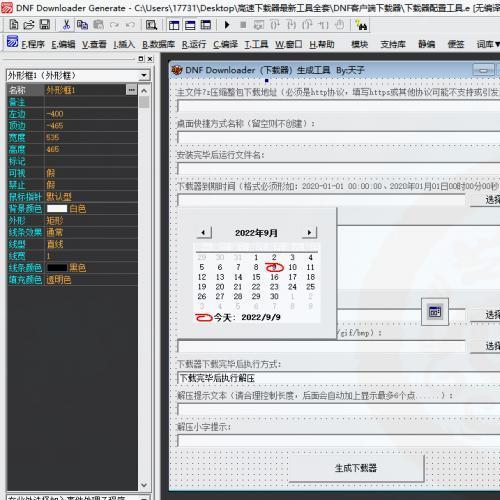Click the blue system menu icon beside F.程序

tap(12, 42)
